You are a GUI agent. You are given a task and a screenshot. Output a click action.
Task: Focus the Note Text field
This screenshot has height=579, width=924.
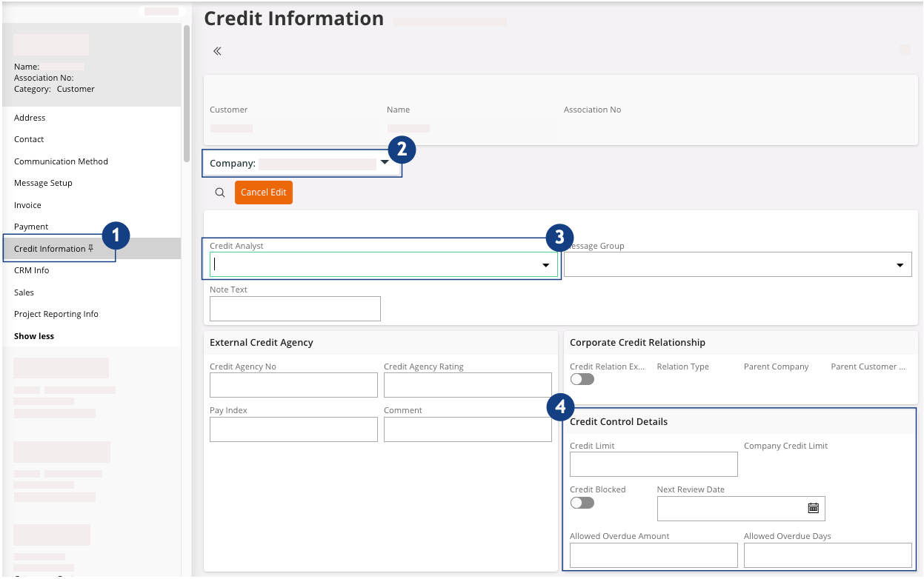click(x=295, y=309)
